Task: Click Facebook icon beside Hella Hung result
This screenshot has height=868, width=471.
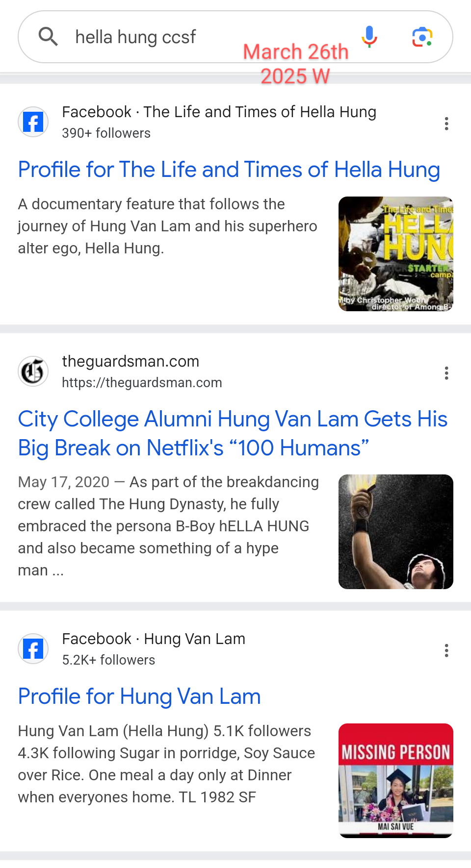Action: click(33, 122)
